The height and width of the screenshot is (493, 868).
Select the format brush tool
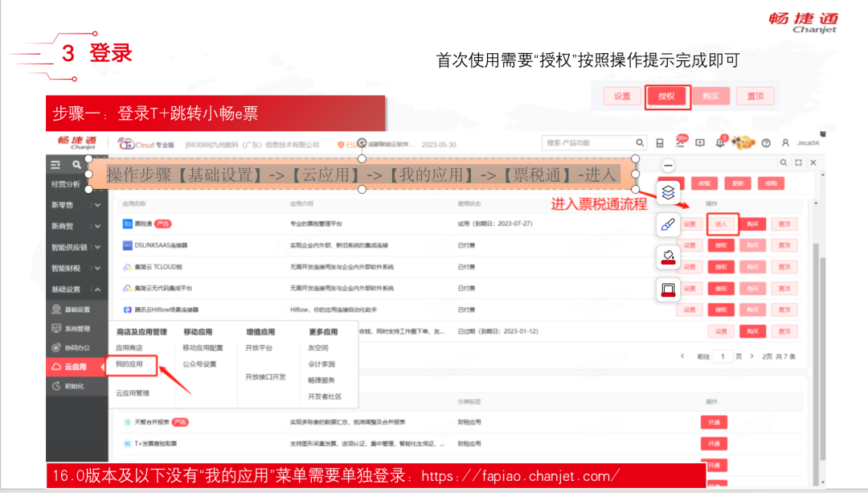pyautogui.click(x=668, y=225)
